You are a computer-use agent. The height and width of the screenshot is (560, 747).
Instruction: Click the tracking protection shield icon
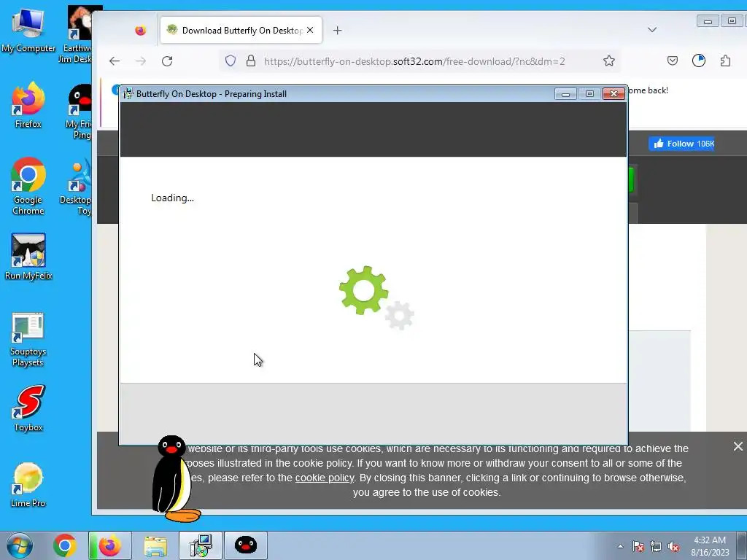coord(231,61)
